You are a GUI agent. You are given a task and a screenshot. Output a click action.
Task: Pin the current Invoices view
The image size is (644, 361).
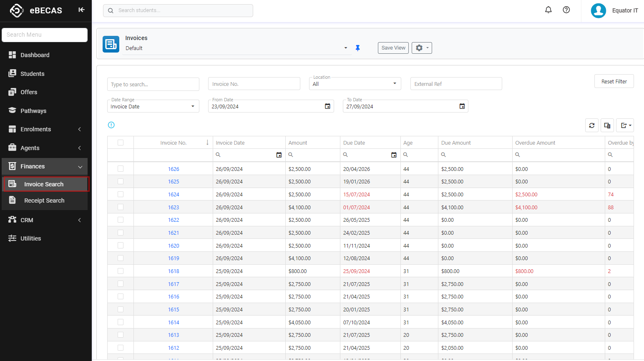coord(357,48)
